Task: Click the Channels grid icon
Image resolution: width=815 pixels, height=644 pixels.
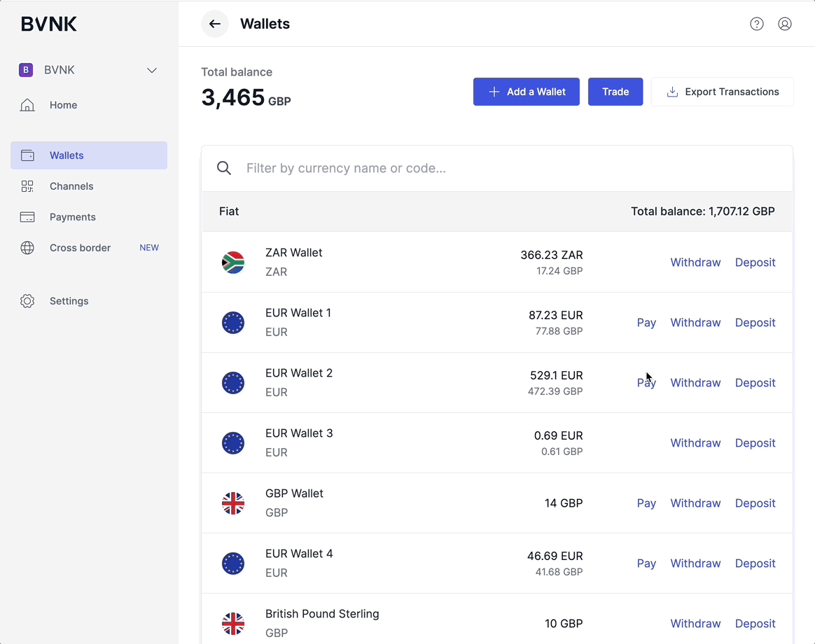Action: 27,186
